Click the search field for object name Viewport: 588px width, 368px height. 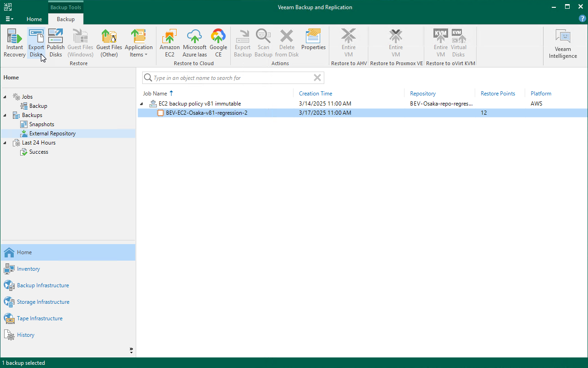click(233, 78)
